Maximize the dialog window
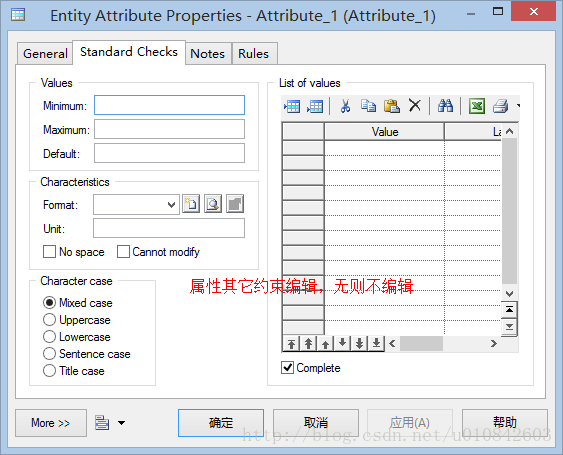 click(x=498, y=11)
